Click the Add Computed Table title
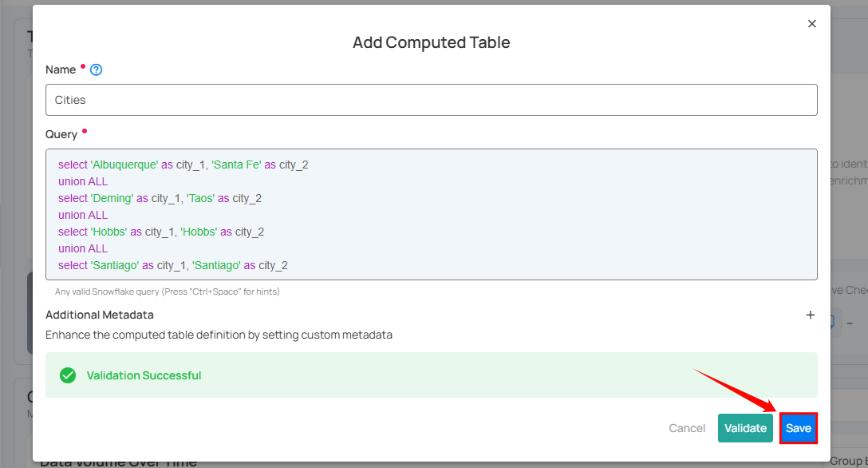The width and height of the screenshot is (868, 468). click(431, 42)
